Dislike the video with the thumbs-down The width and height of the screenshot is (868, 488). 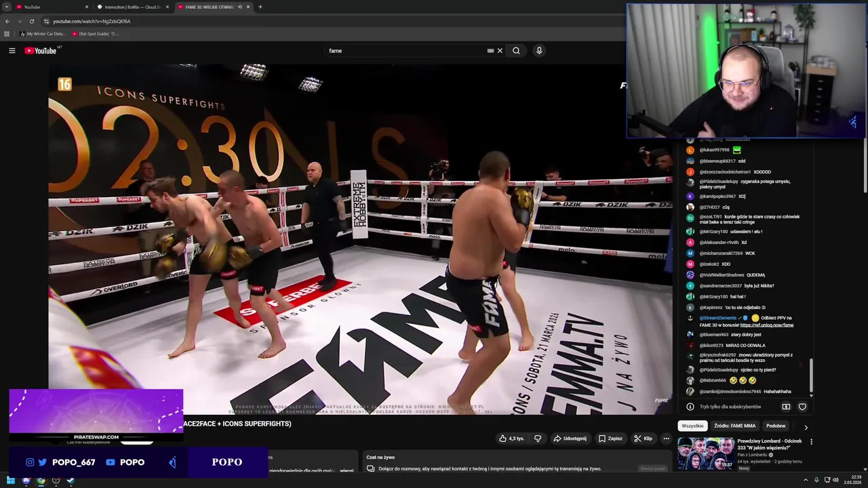click(538, 439)
